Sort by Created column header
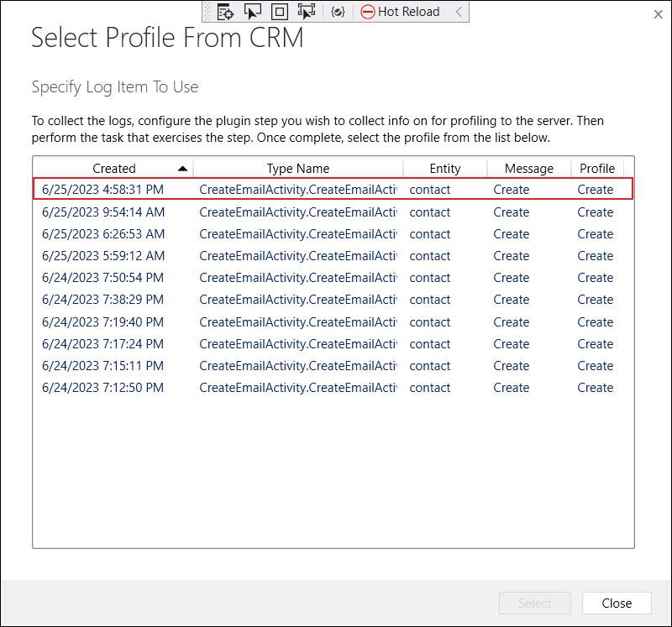Image resolution: width=672 pixels, height=627 pixels. [x=113, y=169]
